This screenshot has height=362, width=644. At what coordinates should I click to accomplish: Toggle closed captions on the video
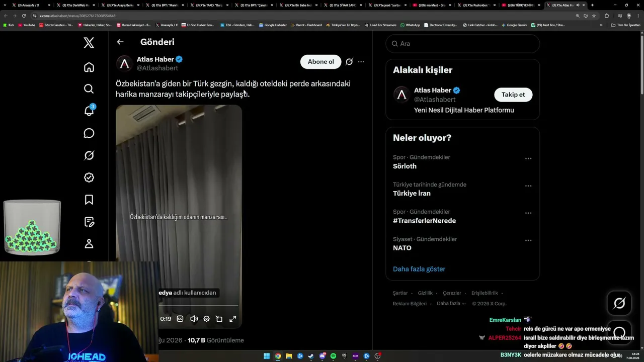pos(180,319)
